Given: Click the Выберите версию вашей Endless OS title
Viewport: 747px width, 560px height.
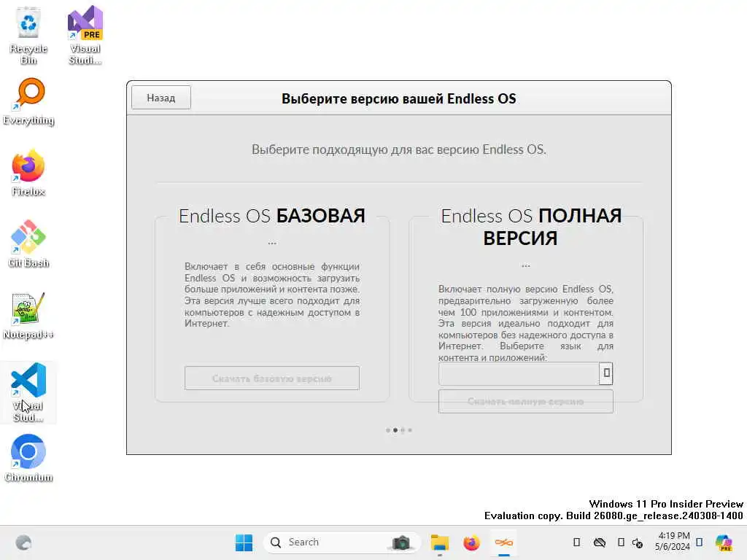Looking at the screenshot, I should coord(399,98).
